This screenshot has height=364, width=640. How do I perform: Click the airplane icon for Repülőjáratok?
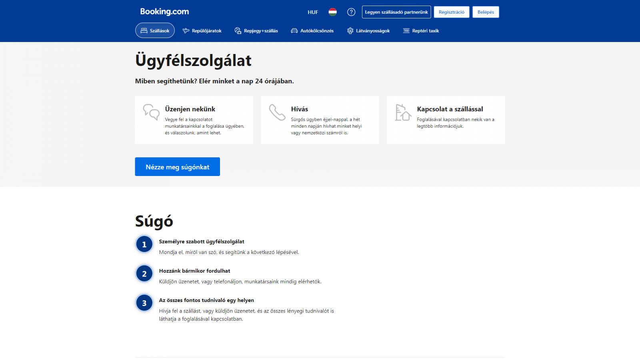click(x=185, y=30)
